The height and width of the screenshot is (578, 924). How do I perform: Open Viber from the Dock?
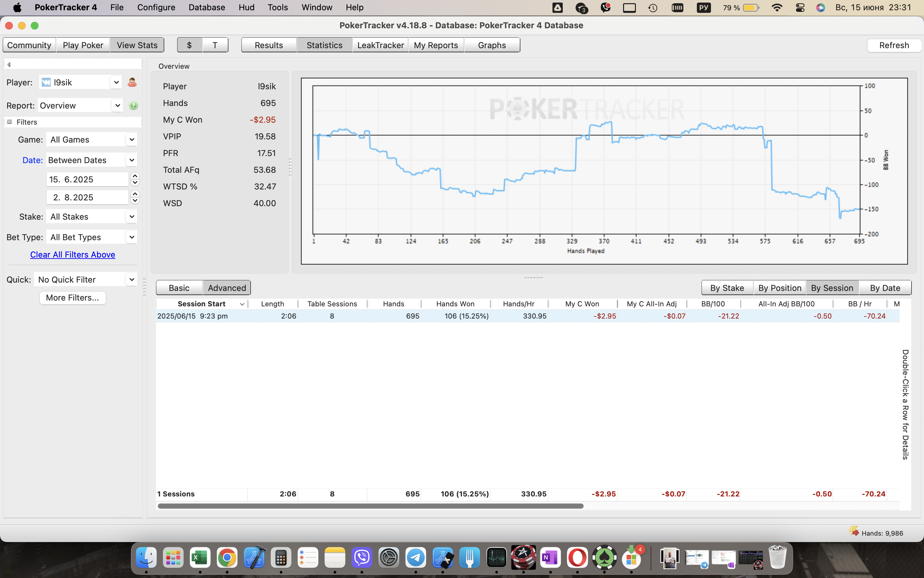(362, 558)
